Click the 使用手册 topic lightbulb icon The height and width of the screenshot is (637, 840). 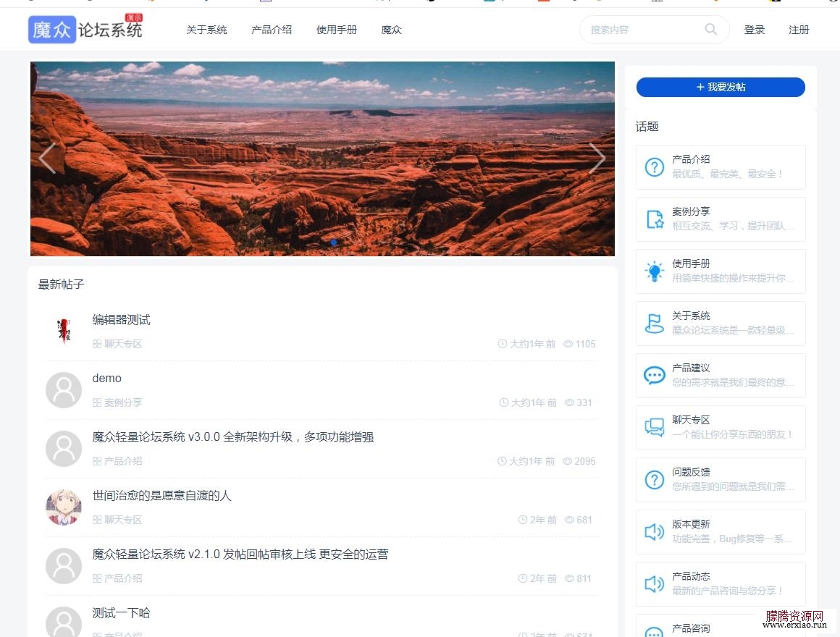654,271
